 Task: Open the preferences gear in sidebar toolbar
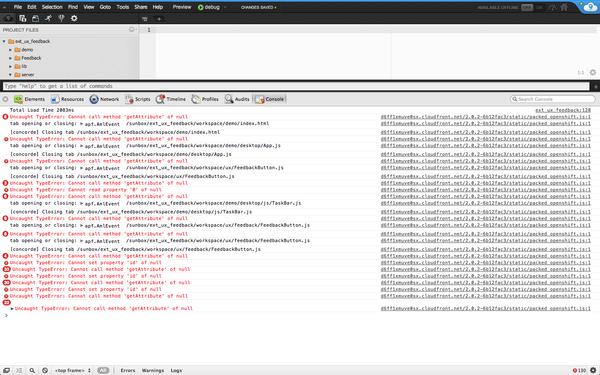point(74,18)
